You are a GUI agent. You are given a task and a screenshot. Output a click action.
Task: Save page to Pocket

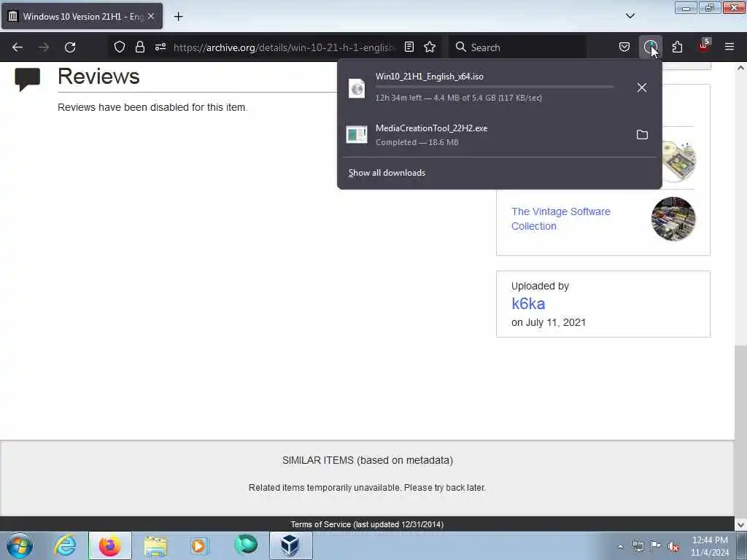(624, 47)
